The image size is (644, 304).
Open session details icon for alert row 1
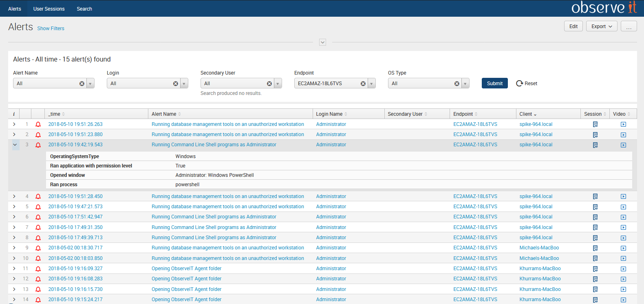595,124
